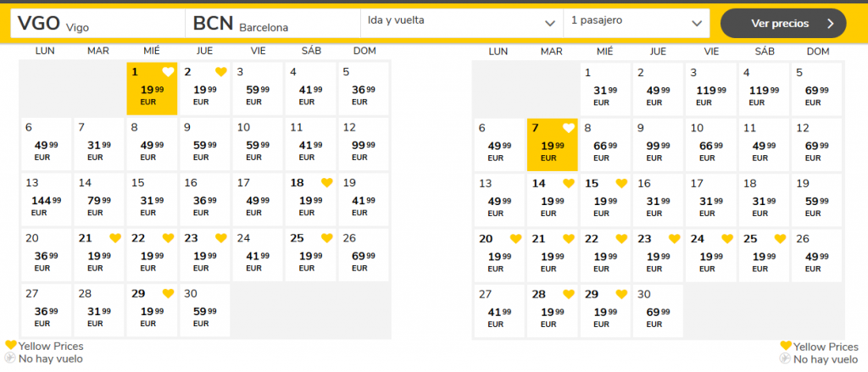868x372 pixels.
Task: Click the heart icon on day 28 in the right calendar
Action: click(x=569, y=293)
